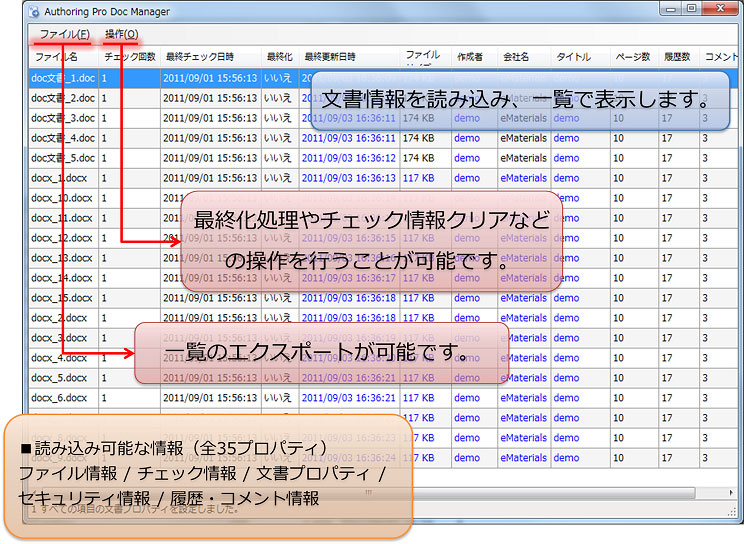Click the vertical scrollbar of the list
744x544 pixels.
coord(738,300)
